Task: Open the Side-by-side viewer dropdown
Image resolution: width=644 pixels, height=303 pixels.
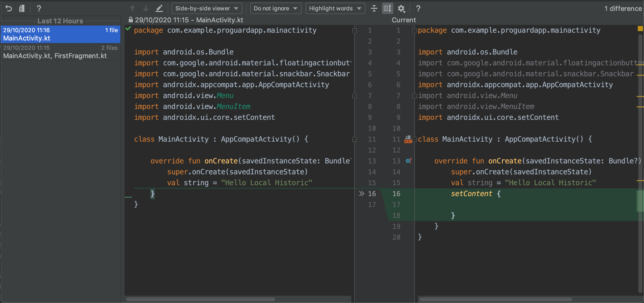Action: pyautogui.click(x=206, y=8)
